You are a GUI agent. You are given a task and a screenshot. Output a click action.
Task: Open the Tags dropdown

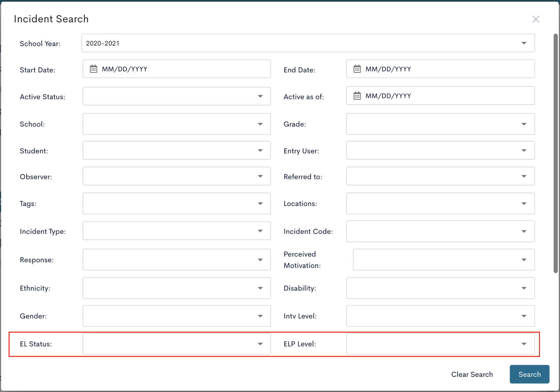(x=177, y=203)
